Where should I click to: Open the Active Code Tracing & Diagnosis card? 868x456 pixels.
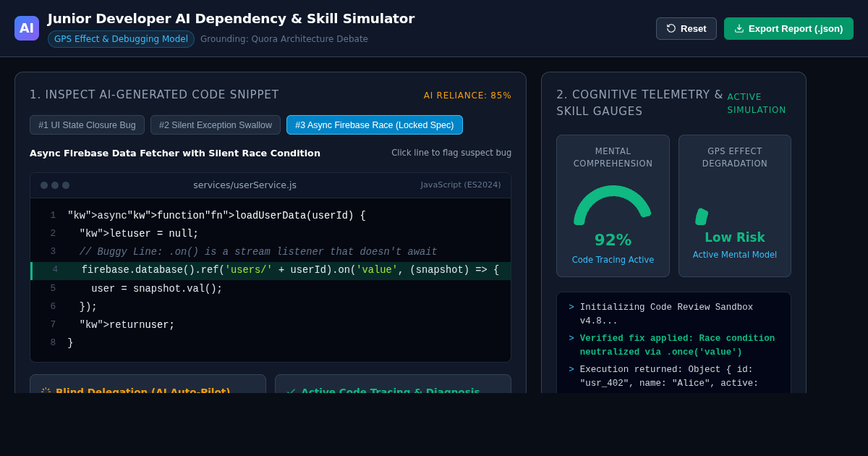[x=393, y=384]
